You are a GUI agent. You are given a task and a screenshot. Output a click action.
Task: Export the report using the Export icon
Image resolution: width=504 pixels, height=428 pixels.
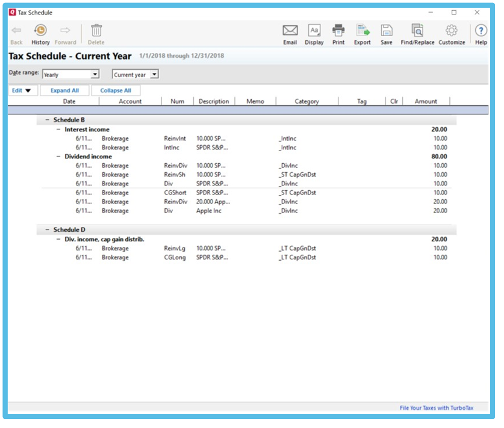pyautogui.click(x=362, y=31)
